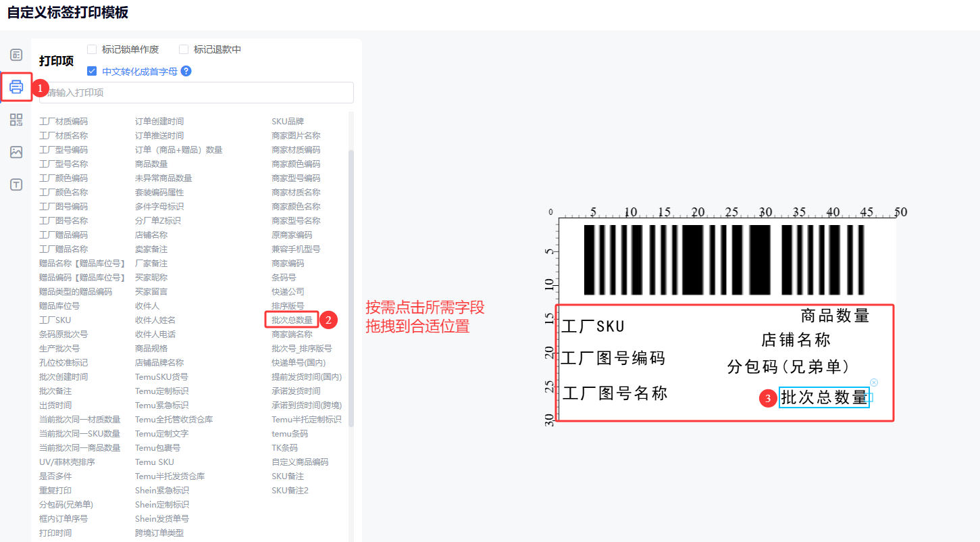
Task: Select the 批次备注 print item
Action: click(55, 391)
